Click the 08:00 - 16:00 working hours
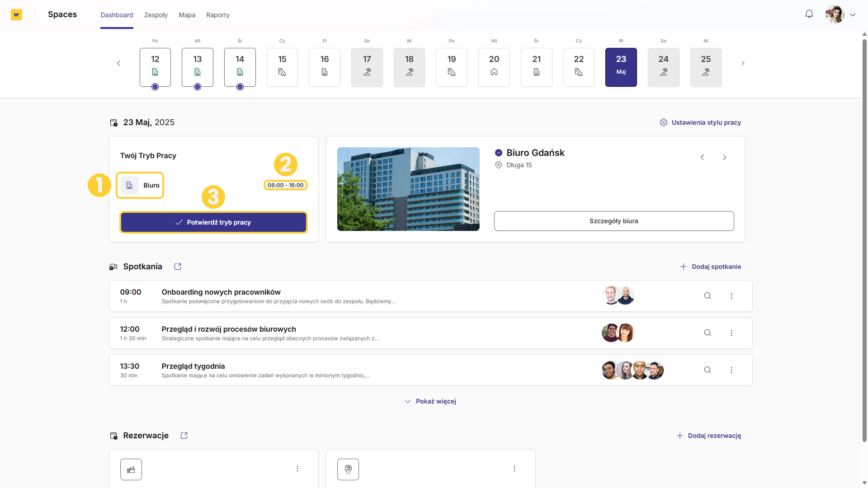The height and width of the screenshot is (488, 868). pyautogui.click(x=286, y=185)
